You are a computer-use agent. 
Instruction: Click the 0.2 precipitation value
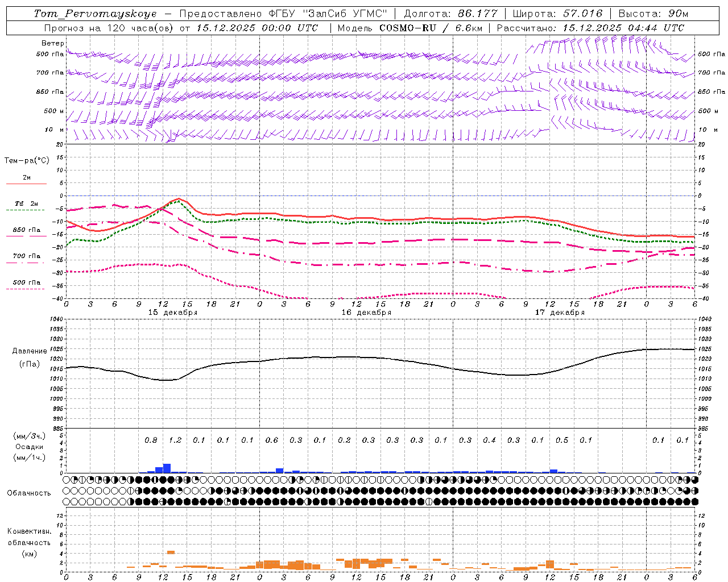click(x=344, y=440)
